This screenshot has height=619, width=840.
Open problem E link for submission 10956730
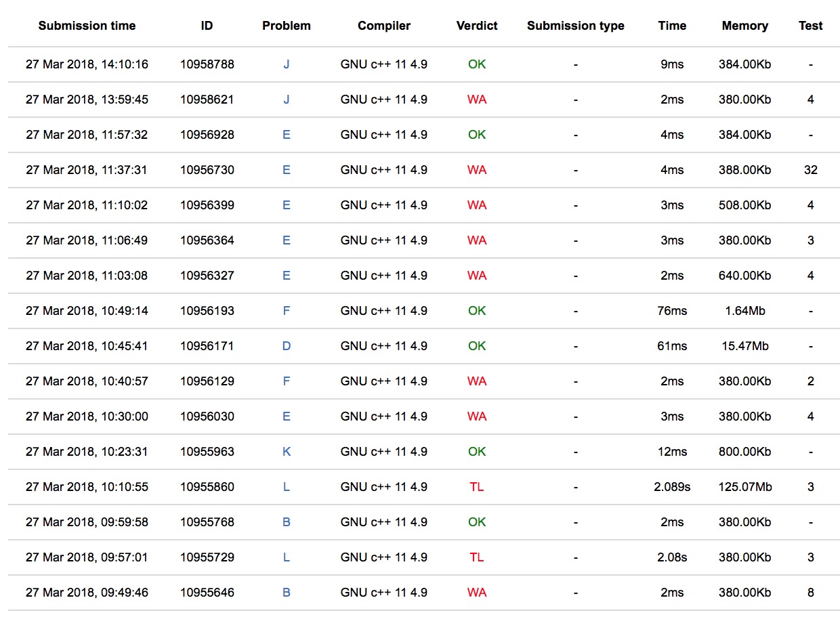(x=286, y=170)
